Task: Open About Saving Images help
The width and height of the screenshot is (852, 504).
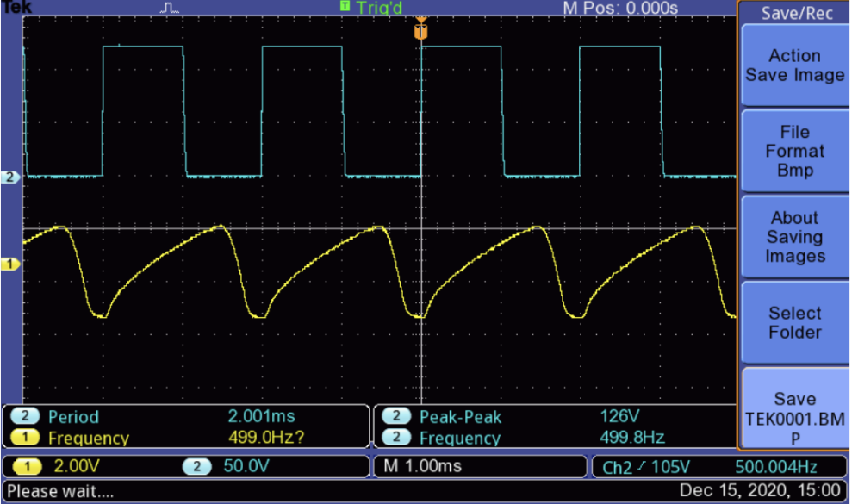Action: click(794, 237)
